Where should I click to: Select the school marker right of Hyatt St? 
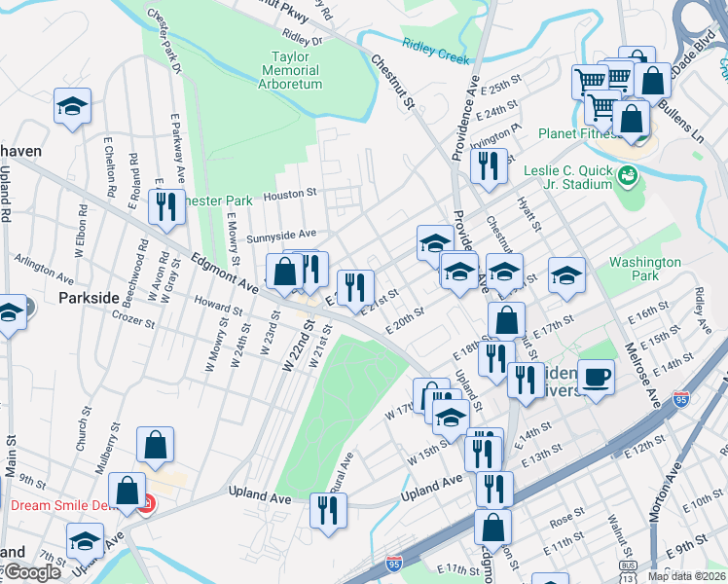[566, 277]
